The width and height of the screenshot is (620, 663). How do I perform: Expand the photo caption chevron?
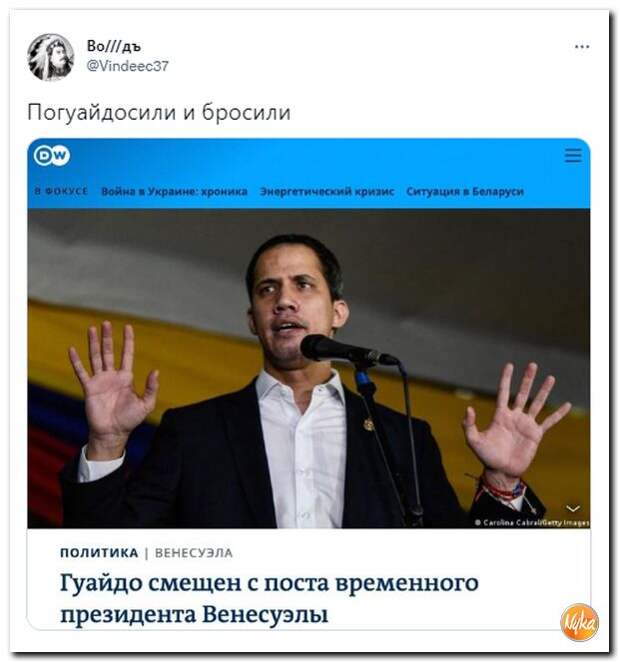(x=573, y=508)
